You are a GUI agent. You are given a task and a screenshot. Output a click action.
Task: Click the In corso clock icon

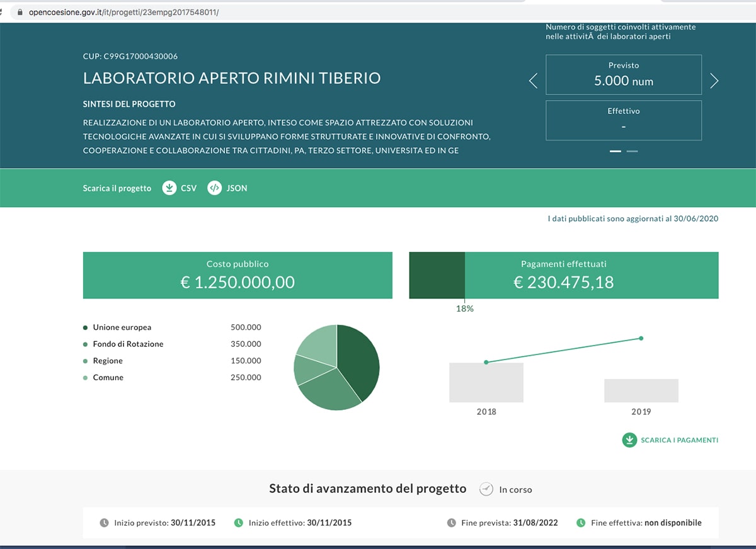486,489
